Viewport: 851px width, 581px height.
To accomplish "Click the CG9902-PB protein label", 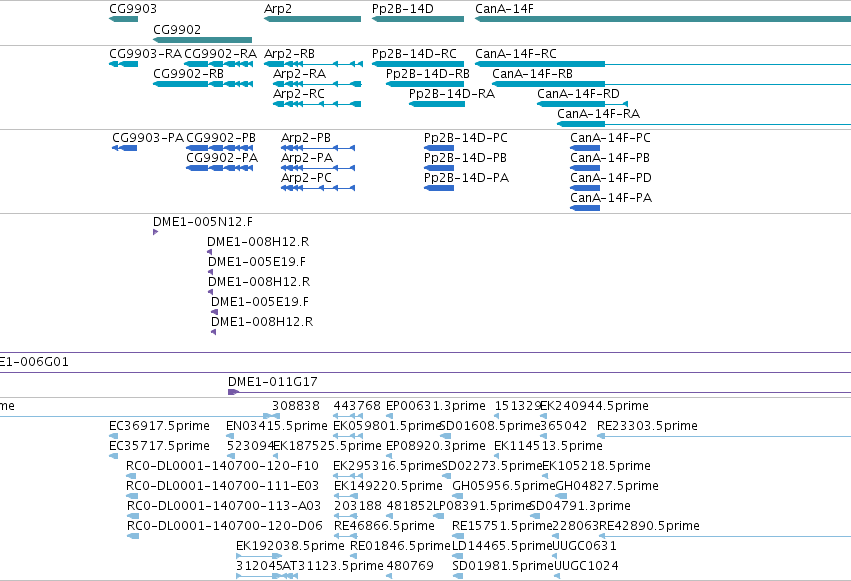I will (221, 138).
